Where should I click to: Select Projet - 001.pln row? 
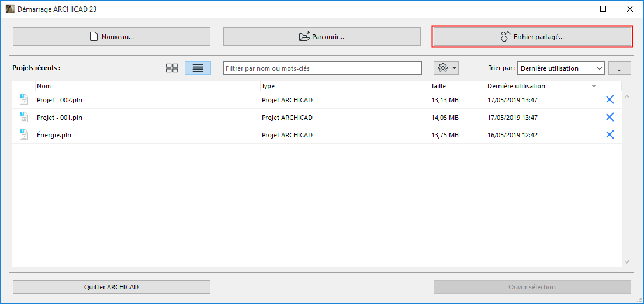coord(317,118)
